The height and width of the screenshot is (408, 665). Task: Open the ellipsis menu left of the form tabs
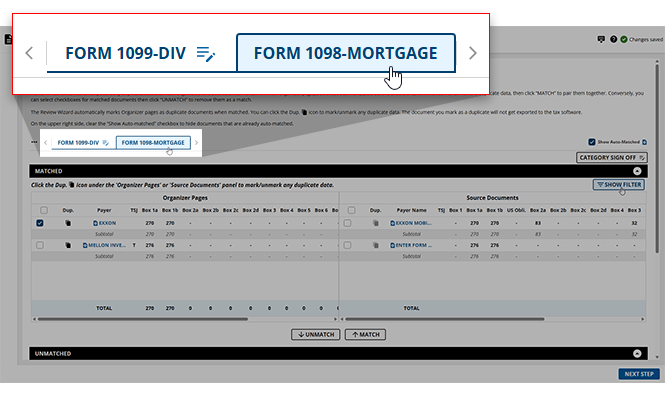pos(34,142)
